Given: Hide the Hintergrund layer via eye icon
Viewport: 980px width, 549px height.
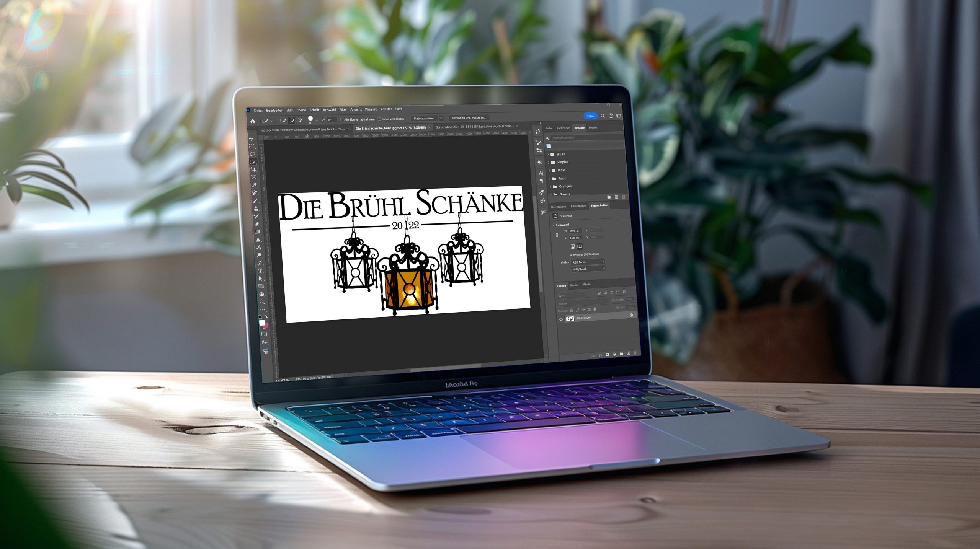Looking at the screenshot, I should [561, 319].
